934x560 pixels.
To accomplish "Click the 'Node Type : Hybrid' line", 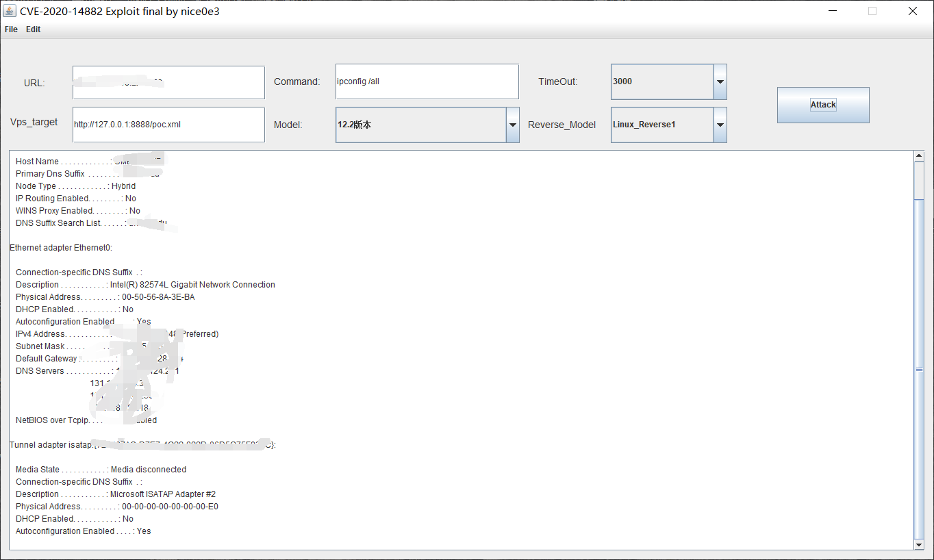I will pyautogui.click(x=76, y=186).
